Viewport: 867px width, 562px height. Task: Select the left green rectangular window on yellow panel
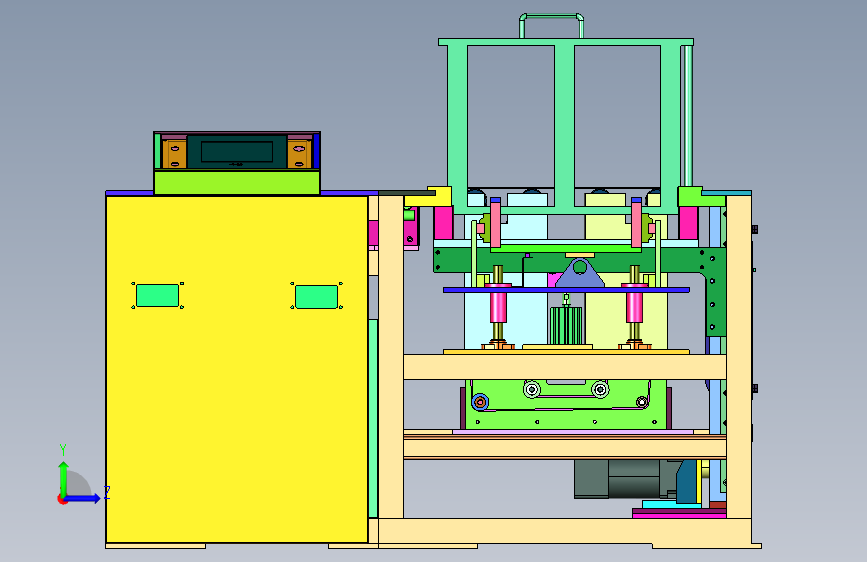point(157,295)
